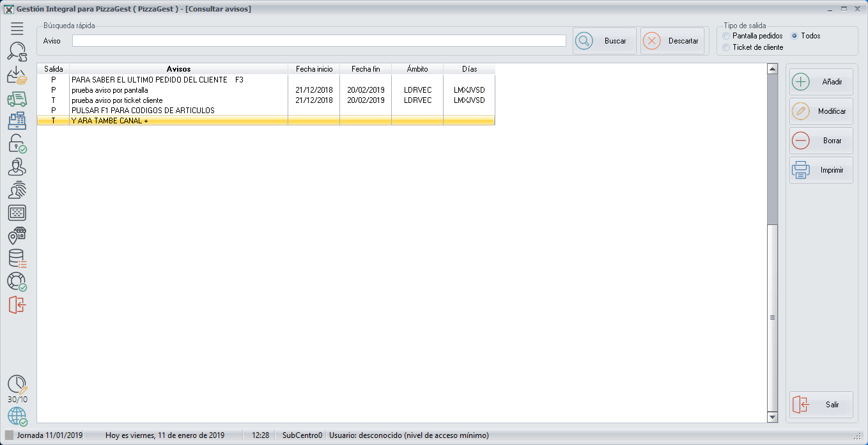Screen dimensions: 868x445
Task: Select the Pantalla pedidos radio button
Action: 725,36
